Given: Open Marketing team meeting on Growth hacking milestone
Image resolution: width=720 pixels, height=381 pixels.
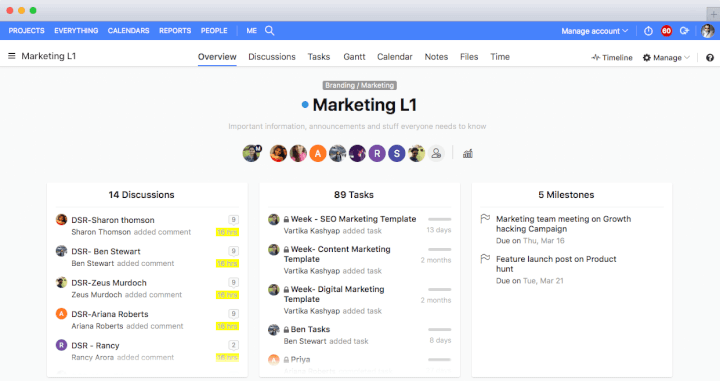Looking at the screenshot, I should (x=563, y=224).
